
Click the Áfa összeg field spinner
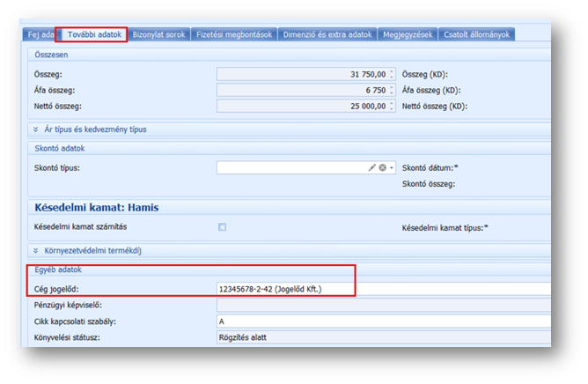pyautogui.click(x=392, y=90)
